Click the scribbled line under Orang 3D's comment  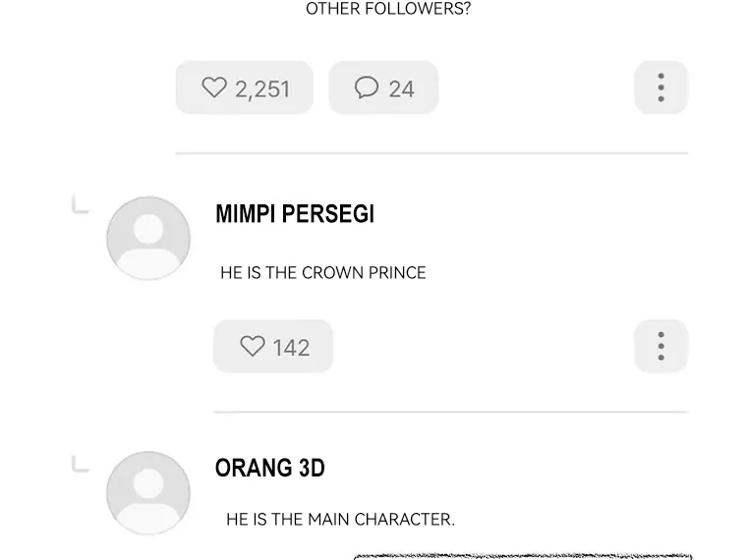(523, 556)
